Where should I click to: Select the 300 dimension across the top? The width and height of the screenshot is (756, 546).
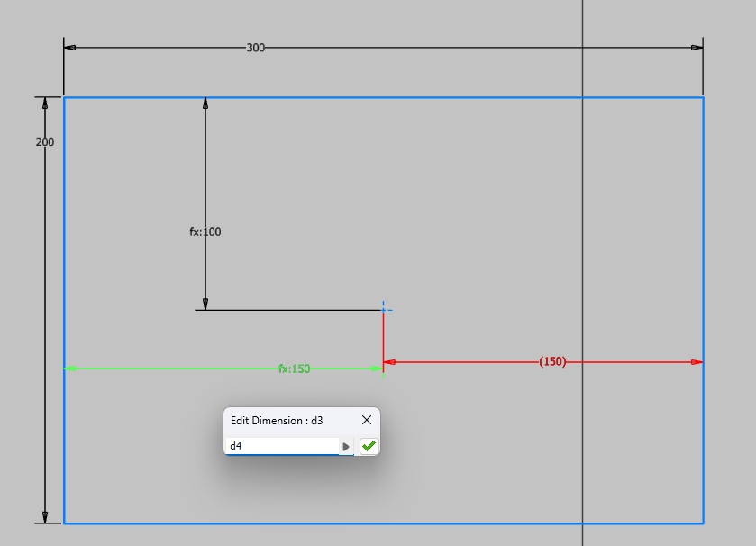[x=254, y=47]
